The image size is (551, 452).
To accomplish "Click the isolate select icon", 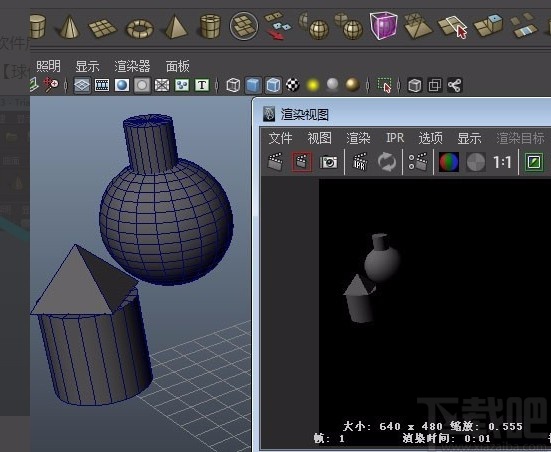I will click(384, 85).
